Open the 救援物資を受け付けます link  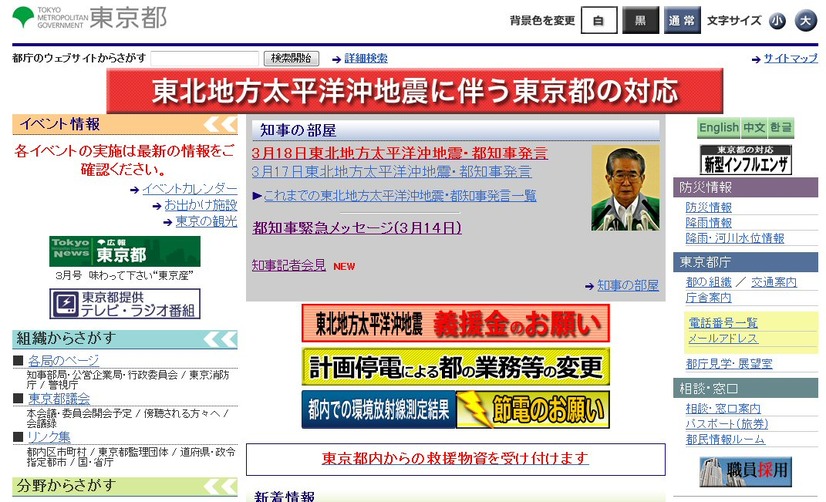click(455, 458)
